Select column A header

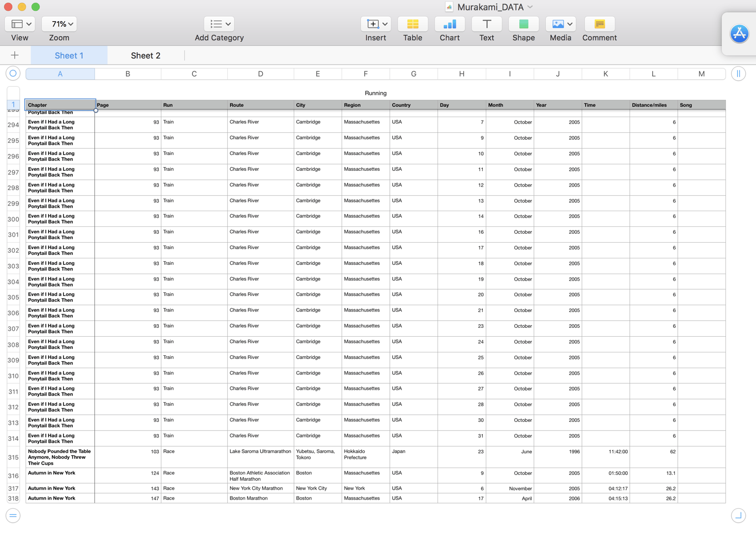click(60, 74)
